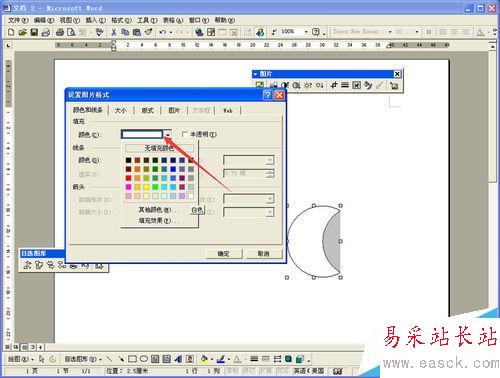The height and width of the screenshot is (378, 500).
Task: Choose 无填充颜色 (No Fill) option
Action: pos(159,148)
